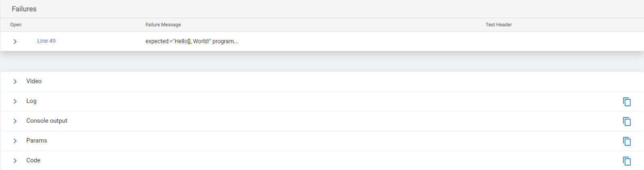The width and height of the screenshot is (644, 170).
Task: Expand the Line 49 failure row chevron
Action: coord(15,42)
